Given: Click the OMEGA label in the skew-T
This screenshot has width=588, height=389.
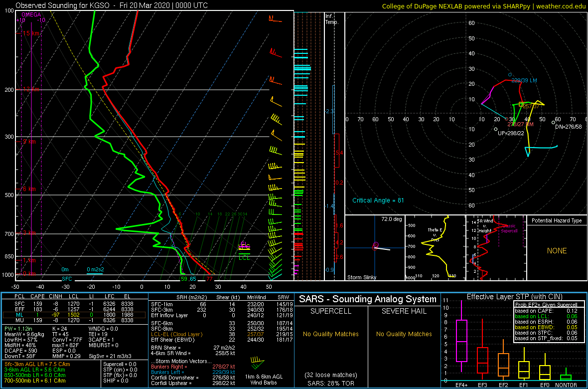Looking at the screenshot, I should coord(31,14).
